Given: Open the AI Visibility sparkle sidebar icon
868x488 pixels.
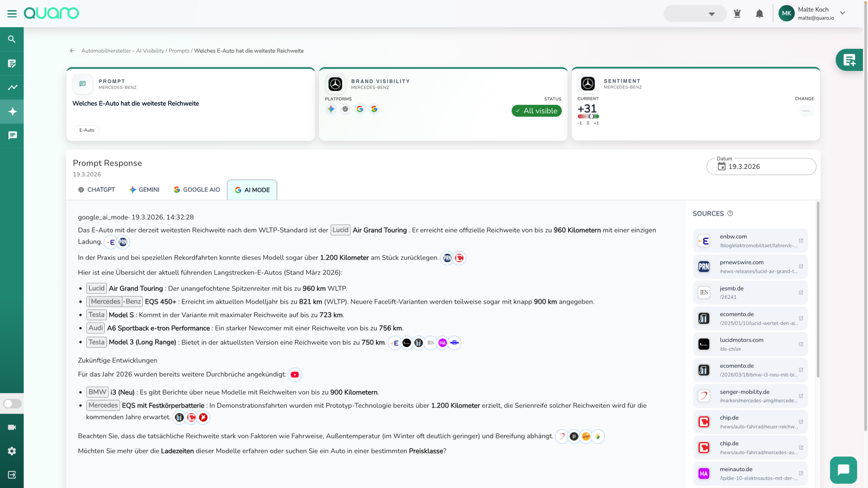Looking at the screenshot, I should tap(12, 112).
